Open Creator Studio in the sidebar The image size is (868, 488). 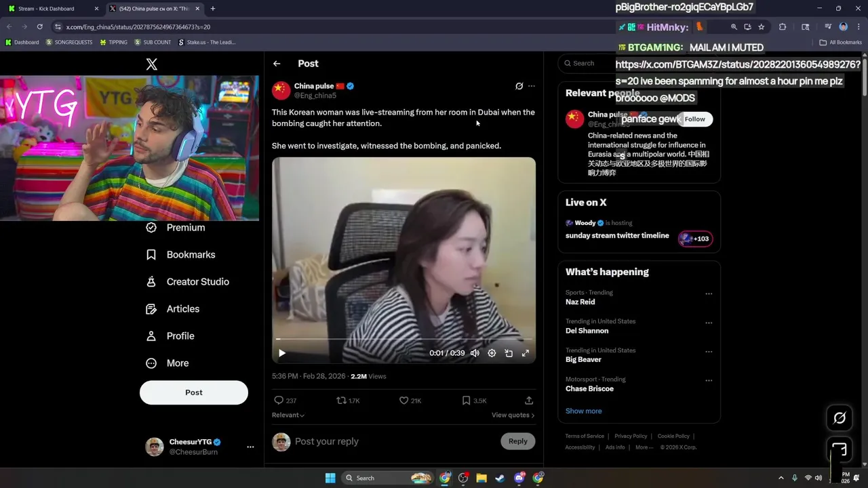[187, 282]
